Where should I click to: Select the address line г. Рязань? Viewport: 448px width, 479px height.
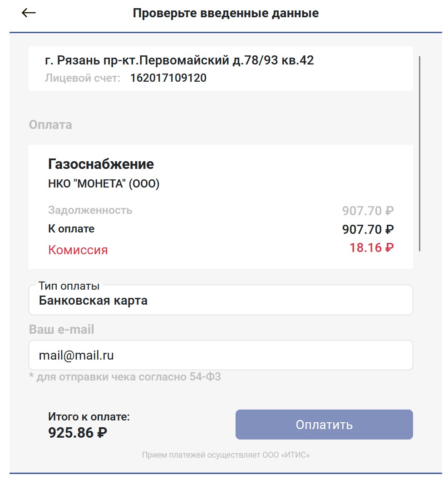point(179,60)
